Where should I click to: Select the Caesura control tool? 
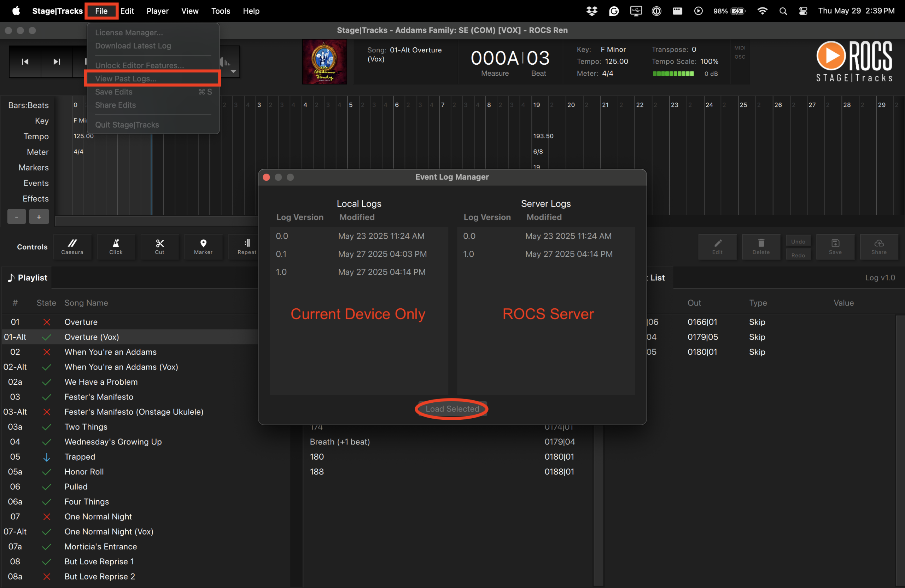click(72, 246)
